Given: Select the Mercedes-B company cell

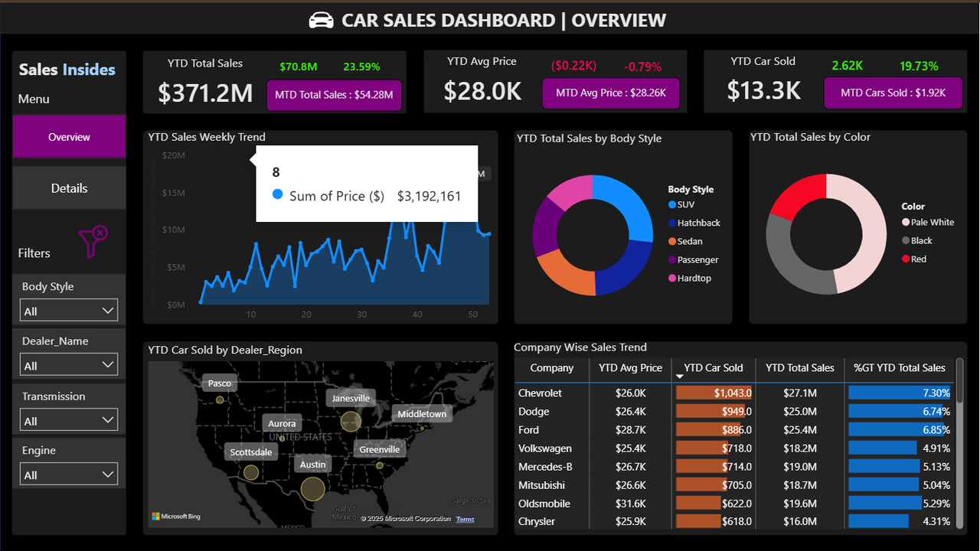Looking at the screenshot, I should pos(545,467).
